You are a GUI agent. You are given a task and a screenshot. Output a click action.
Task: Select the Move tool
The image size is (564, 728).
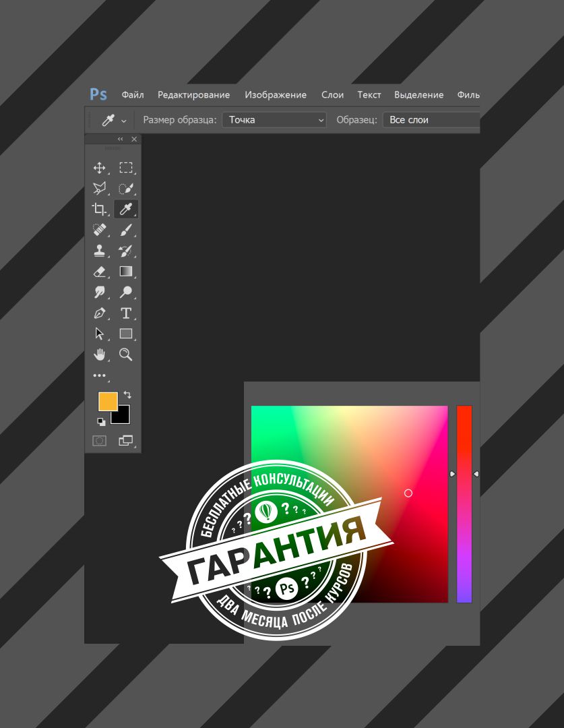(100, 168)
